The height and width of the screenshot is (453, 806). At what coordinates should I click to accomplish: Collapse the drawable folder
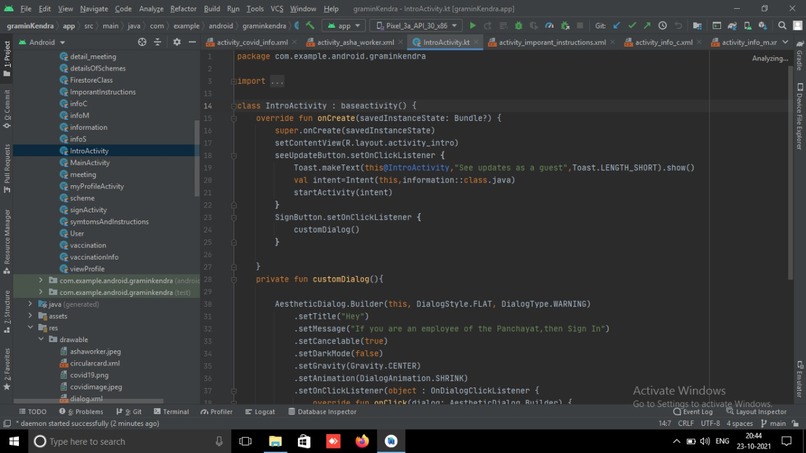pos(41,339)
